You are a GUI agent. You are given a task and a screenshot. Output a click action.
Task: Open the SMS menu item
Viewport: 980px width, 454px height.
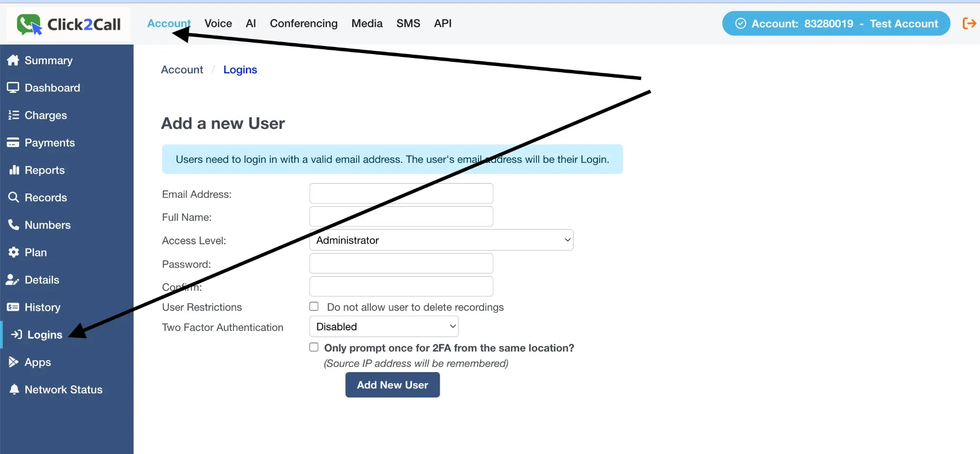click(408, 23)
